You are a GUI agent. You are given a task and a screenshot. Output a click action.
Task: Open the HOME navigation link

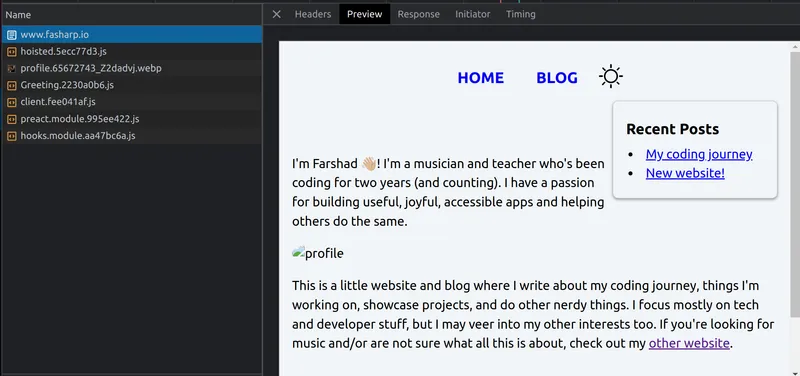coord(481,78)
